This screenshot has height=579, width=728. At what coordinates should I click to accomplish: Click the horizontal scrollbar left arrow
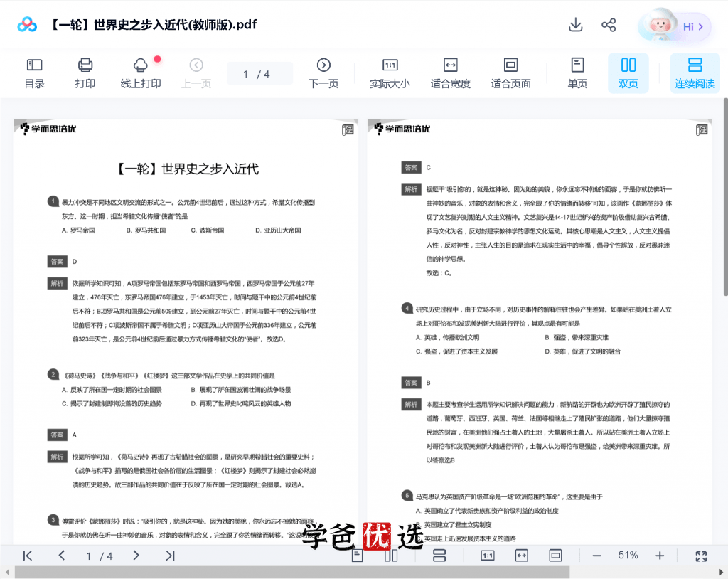tap(6, 573)
